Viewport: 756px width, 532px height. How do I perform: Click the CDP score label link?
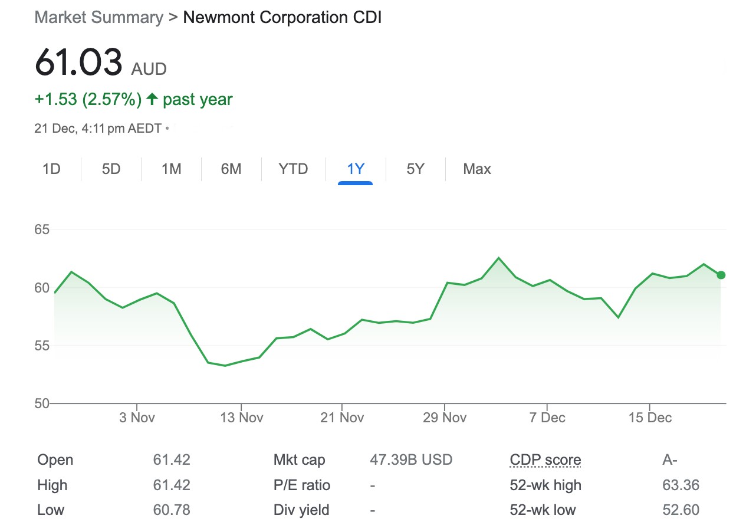pyautogui.click(x=545, y=460)
